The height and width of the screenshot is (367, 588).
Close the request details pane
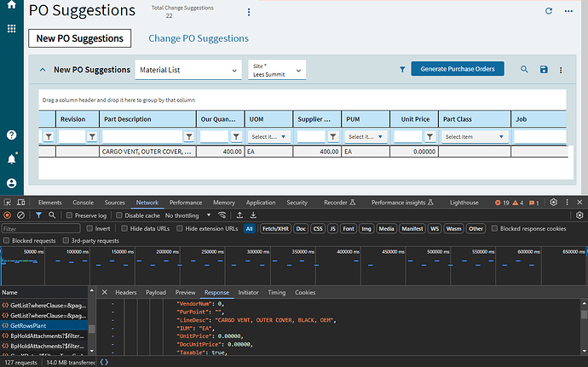click(x=104, y=292)
